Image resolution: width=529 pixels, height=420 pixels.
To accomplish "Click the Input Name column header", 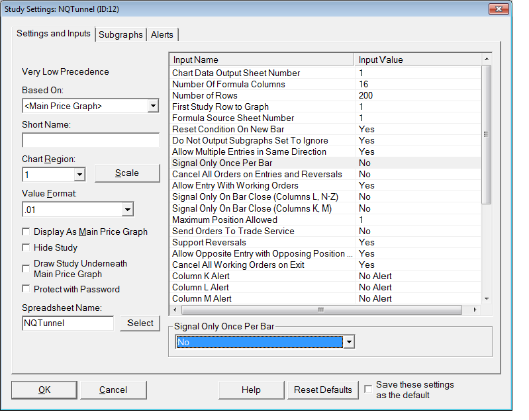I will click(x=262, y=60).
